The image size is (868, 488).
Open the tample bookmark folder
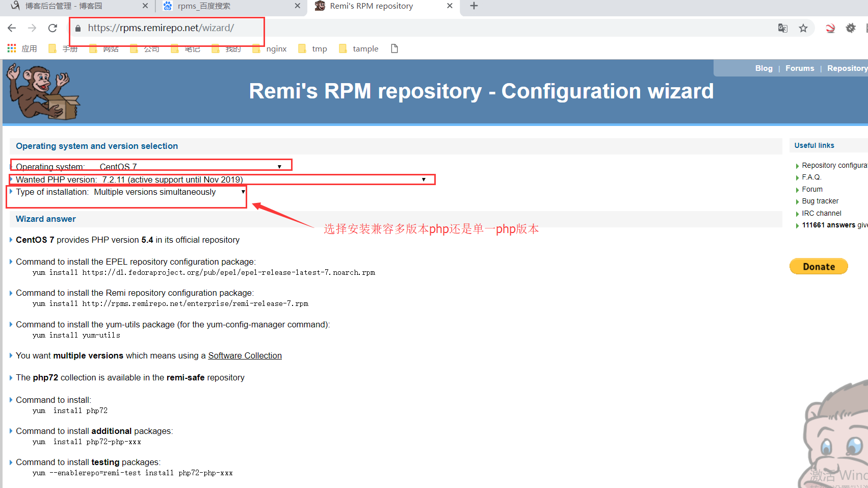(359, 48)
